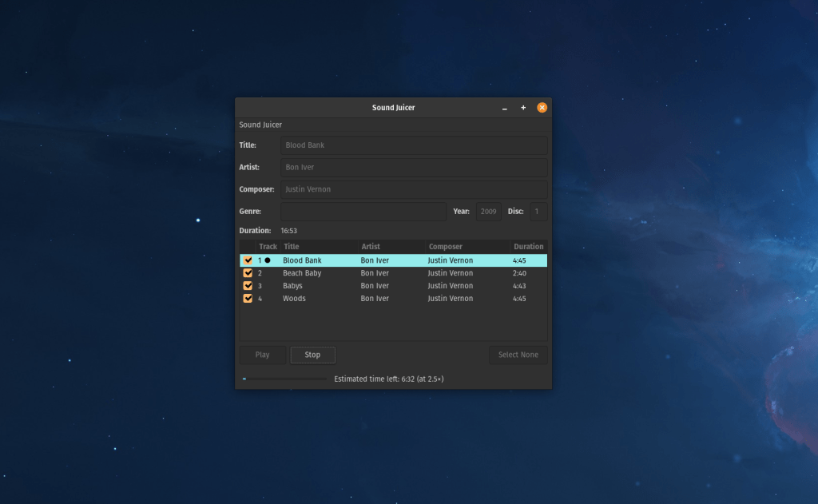Click the extraction progress bar

(284, 379)
